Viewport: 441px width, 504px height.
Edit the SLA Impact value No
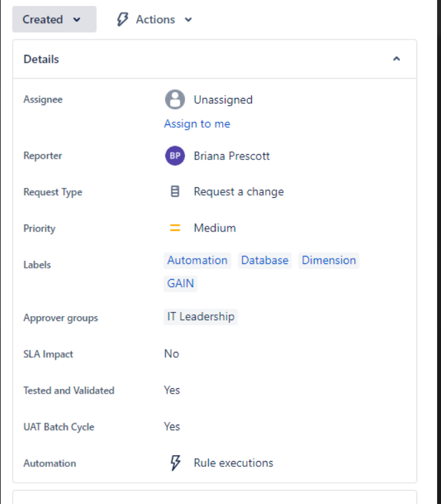point(171,354)
